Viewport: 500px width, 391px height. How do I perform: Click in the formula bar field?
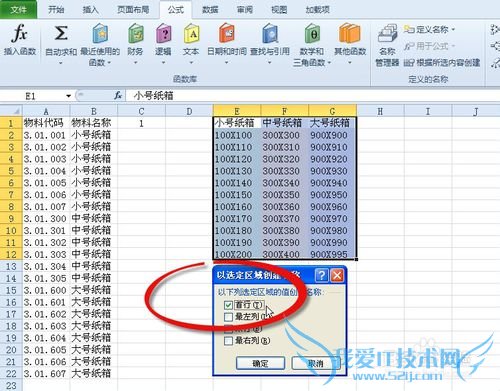[x=312, y=96]
